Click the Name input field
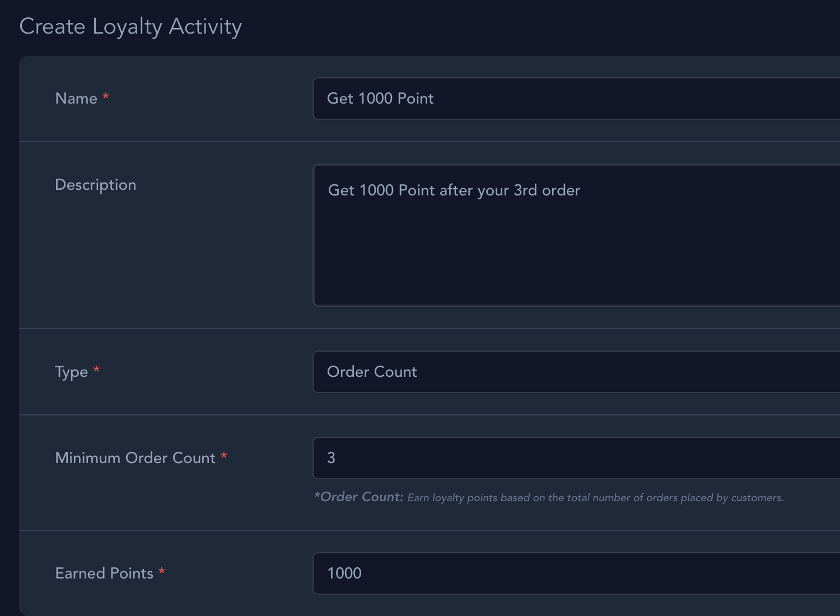The height and width of the screenshot is (616, 840). [x=576, y=99]
